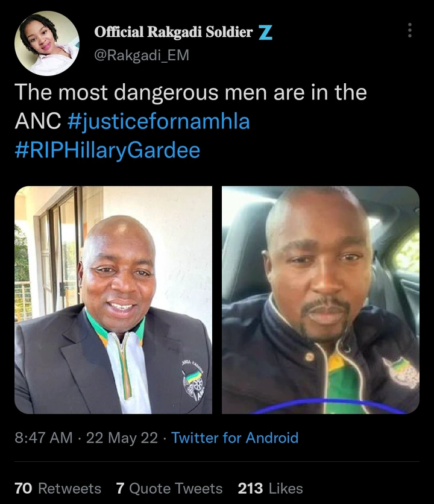Open the Rakgadi Soldier profile avatar
Screen dimensions: 434x504
[47, 43]
